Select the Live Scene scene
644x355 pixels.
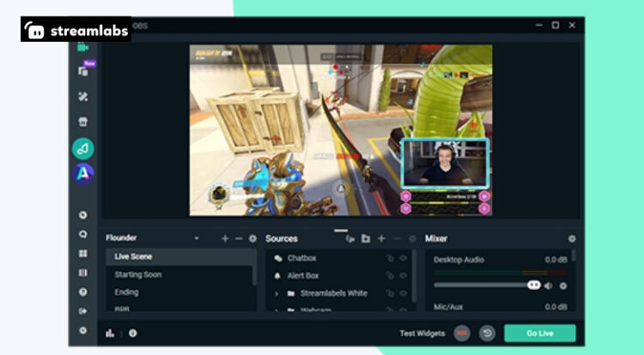click(x=179, y=256)
